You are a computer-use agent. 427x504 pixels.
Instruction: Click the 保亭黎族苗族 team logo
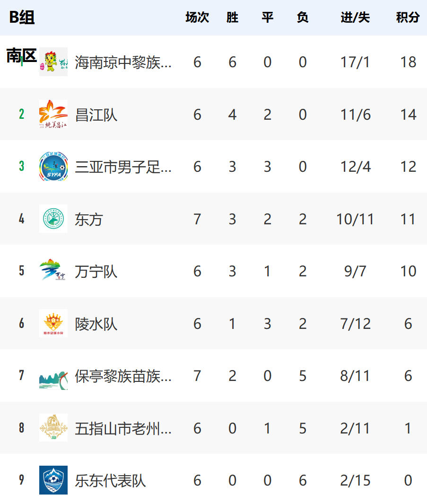(53, 376)
